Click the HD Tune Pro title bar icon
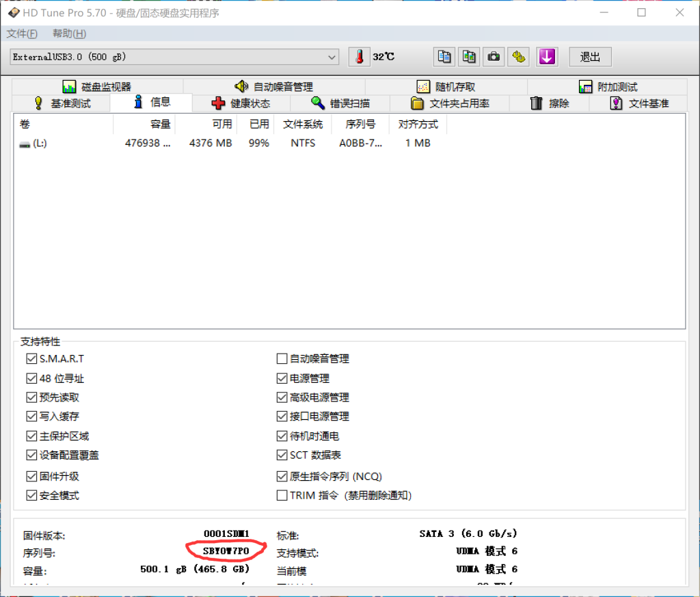The height and width of the screenshot is (597, 700). click(x=13, y=13)
